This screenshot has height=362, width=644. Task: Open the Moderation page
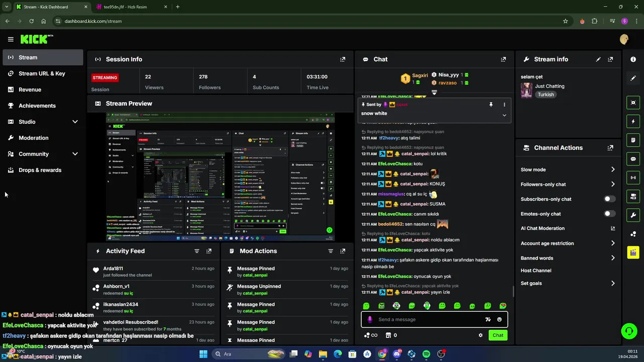(43, 138)
